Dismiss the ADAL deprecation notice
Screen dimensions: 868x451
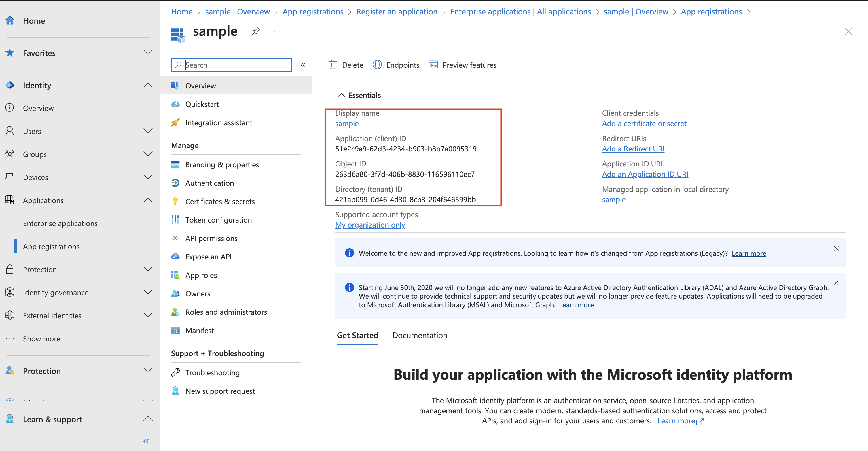[x=836, y=283]
